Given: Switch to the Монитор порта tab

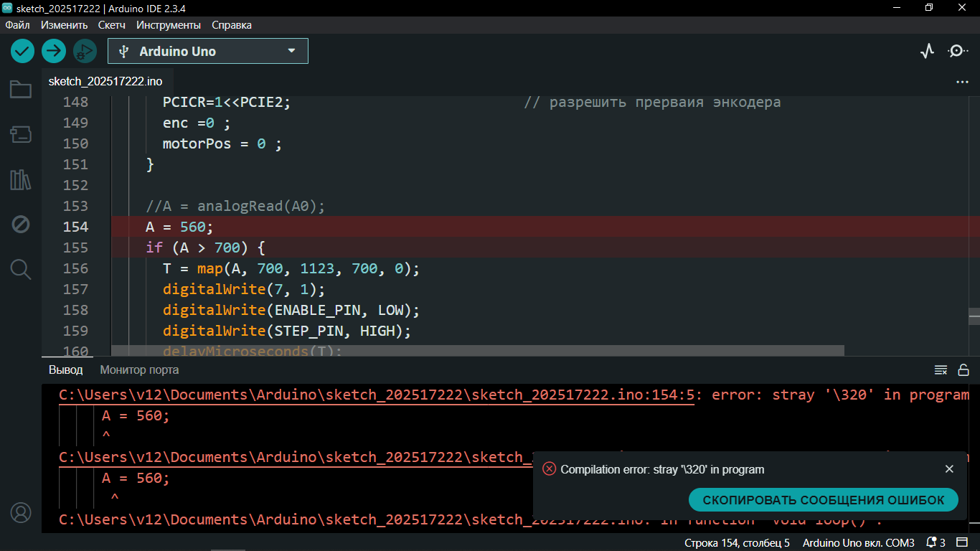Looking at the screenshot, I should (x=139, y=370).
